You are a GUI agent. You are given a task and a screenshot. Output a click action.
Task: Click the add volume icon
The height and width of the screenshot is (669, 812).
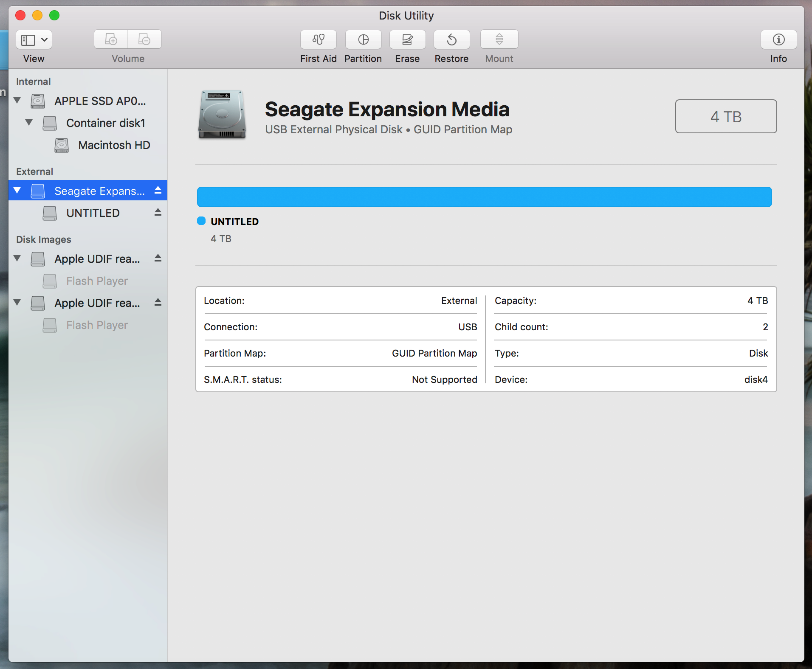point(111,40)
